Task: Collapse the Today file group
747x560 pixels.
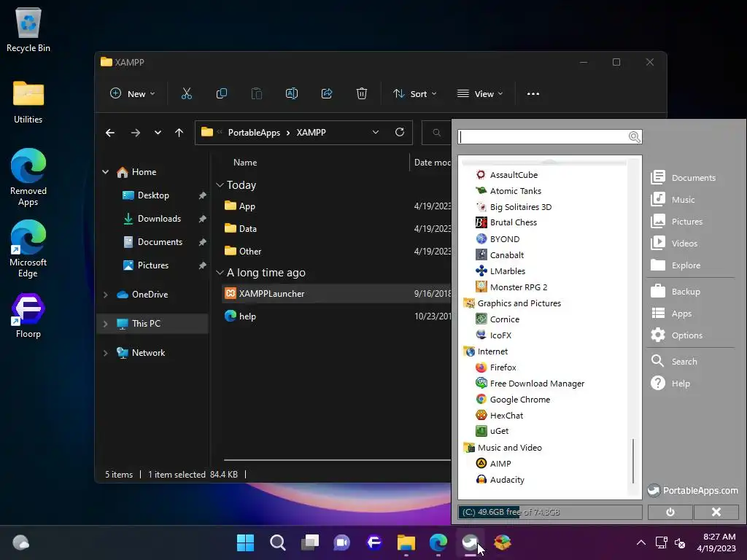Action: (x=220, y=184)
